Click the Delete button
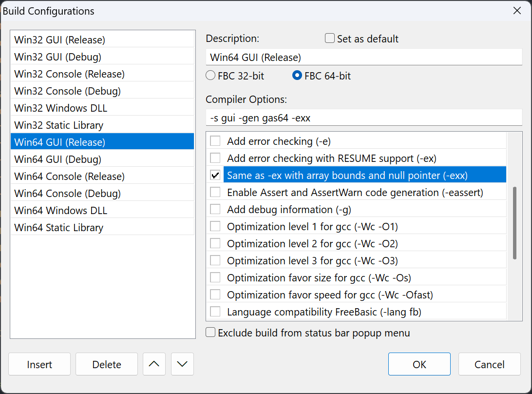Viewport: 532px width, 394px height. [107, 364]
